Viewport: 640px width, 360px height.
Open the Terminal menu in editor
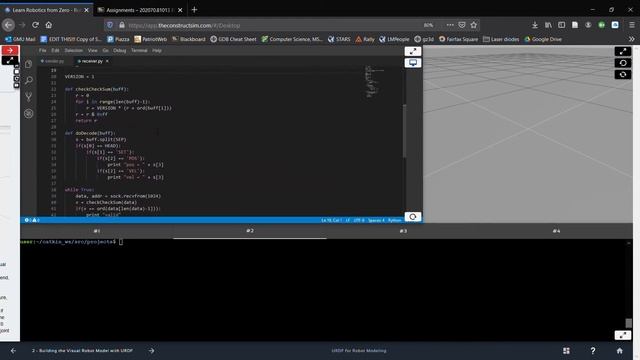coord(139,50)
